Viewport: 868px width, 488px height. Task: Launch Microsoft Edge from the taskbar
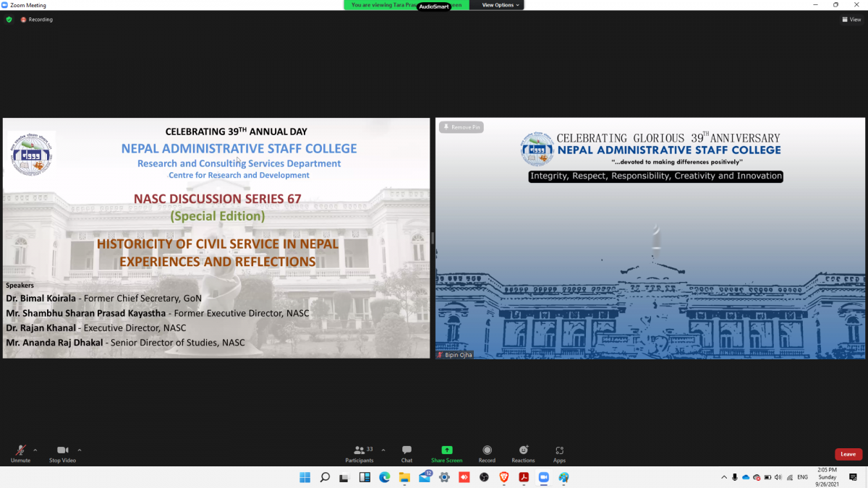point(385,477)
